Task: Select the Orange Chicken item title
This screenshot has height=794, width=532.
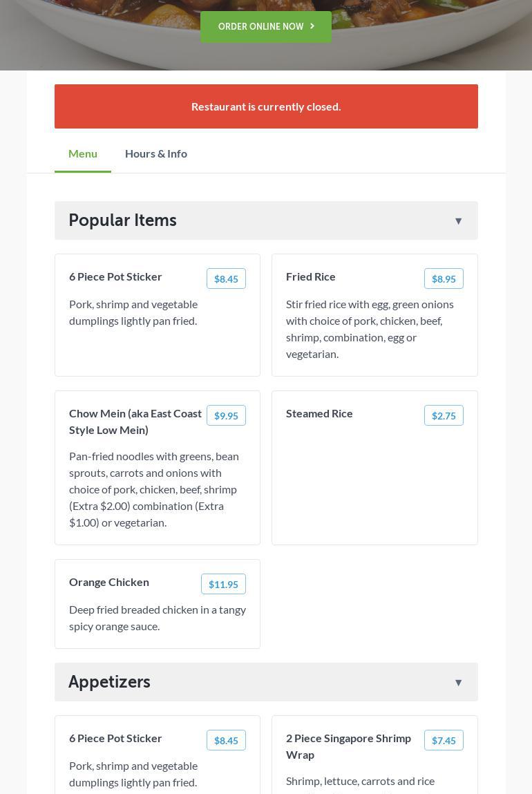Action: click(x=109, y=582)
